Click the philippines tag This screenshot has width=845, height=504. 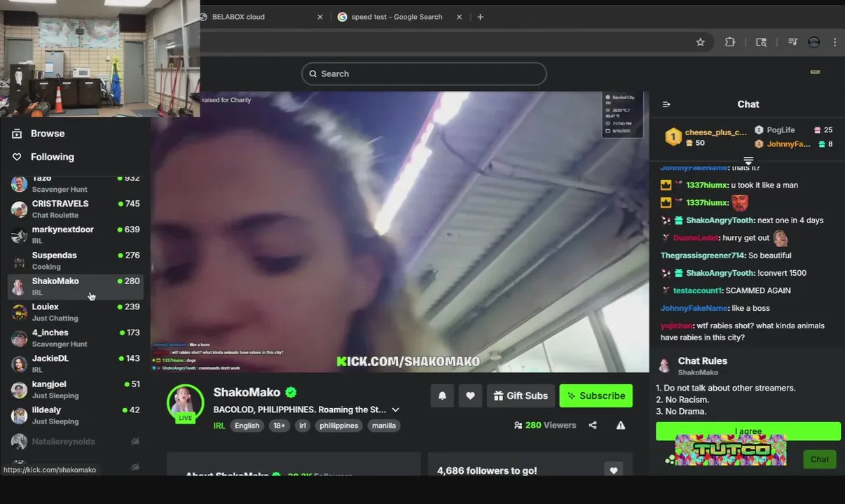(x=338, y=426)
